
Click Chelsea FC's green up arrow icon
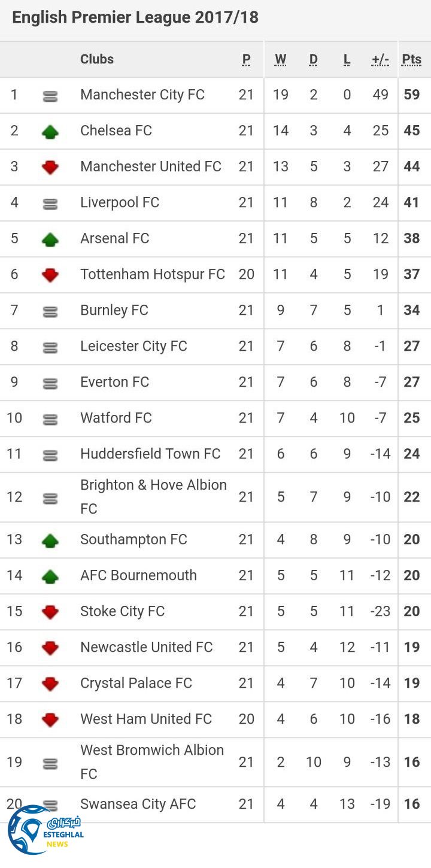50,131
